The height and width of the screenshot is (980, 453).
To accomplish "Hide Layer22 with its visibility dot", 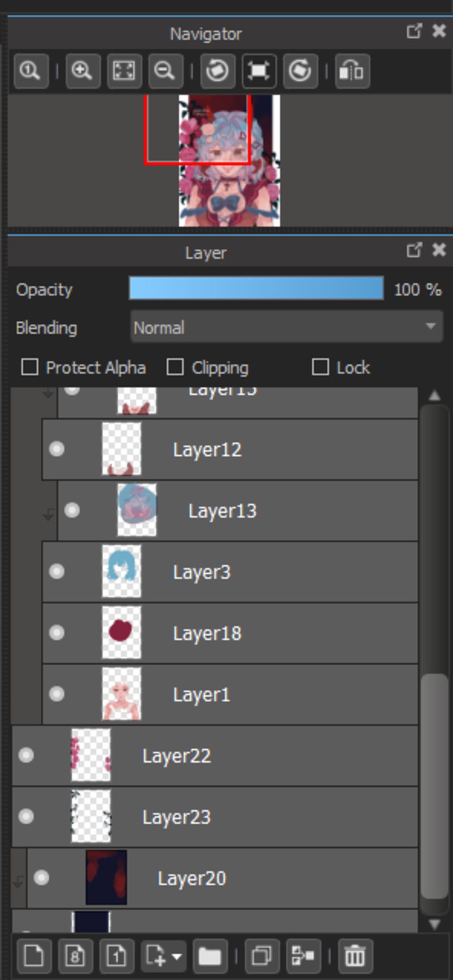I will coord(26,755).
